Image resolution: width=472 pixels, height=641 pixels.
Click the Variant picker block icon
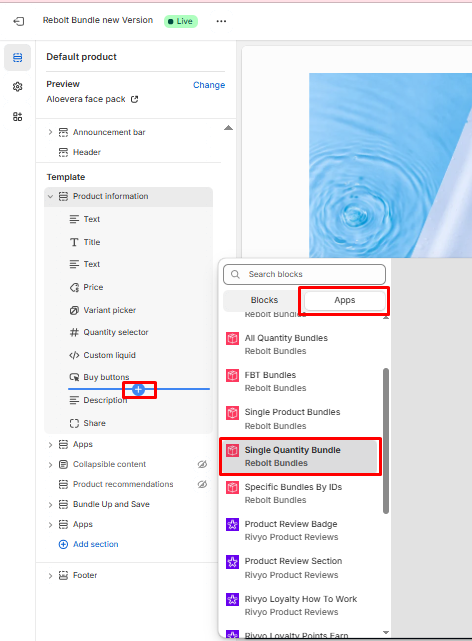74,310
